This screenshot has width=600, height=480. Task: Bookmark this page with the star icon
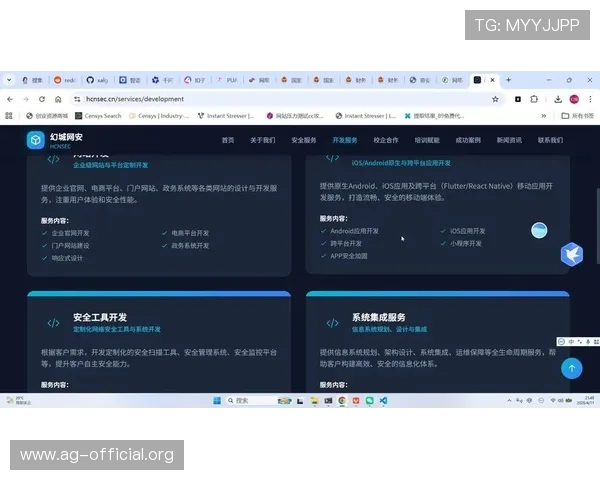pyautogui.click(x=495, y=99)
